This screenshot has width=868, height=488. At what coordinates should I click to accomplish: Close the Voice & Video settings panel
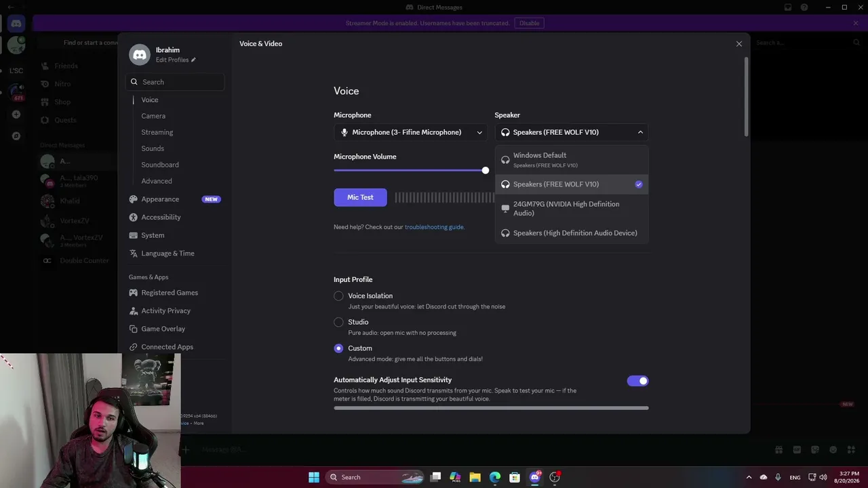739,44
